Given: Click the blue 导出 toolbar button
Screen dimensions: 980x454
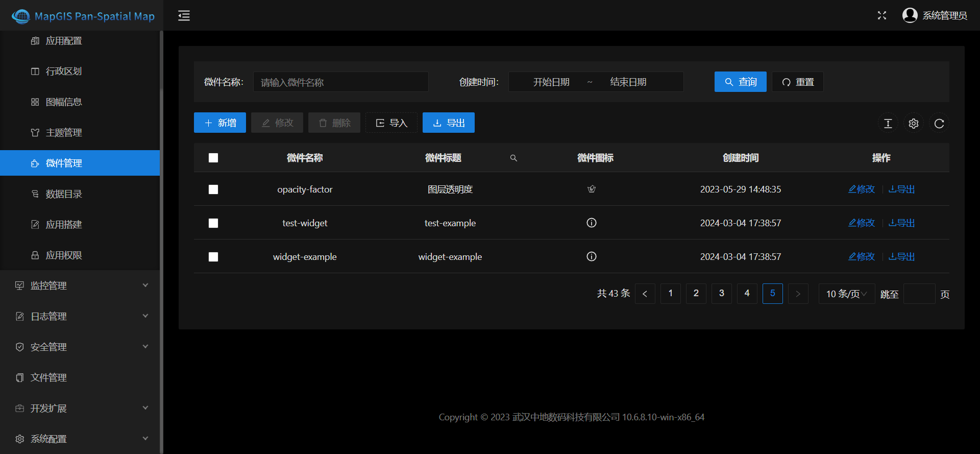Looking at the screenshot, I should pos(449,123).
